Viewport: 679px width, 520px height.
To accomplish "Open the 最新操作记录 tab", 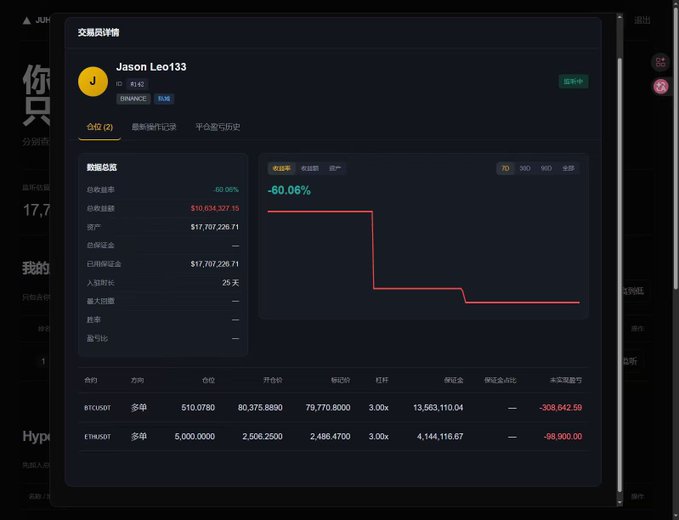I will (x=154, y=127).
